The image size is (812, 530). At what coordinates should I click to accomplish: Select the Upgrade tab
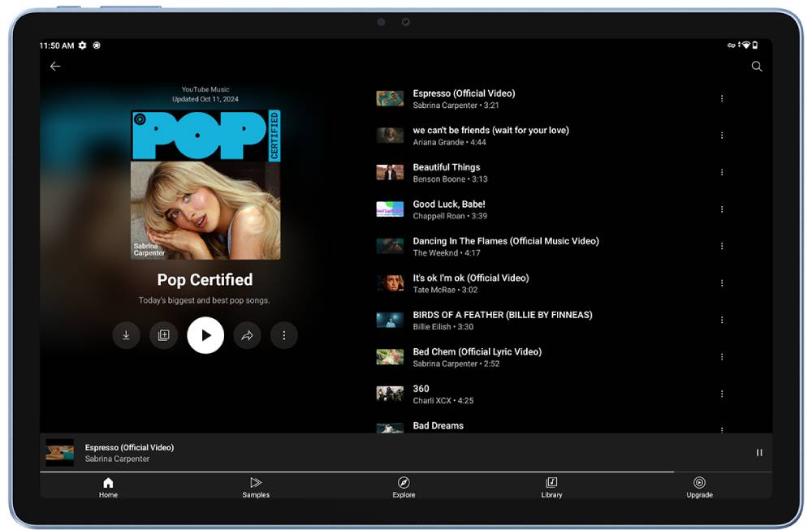pos(700,487)
